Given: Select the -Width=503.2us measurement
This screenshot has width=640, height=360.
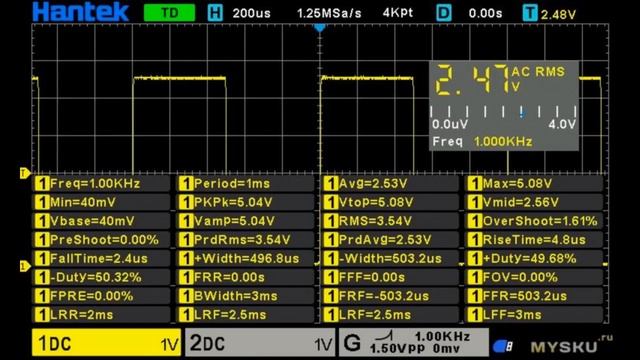Looking at the screenshot, I should (390, 259).
